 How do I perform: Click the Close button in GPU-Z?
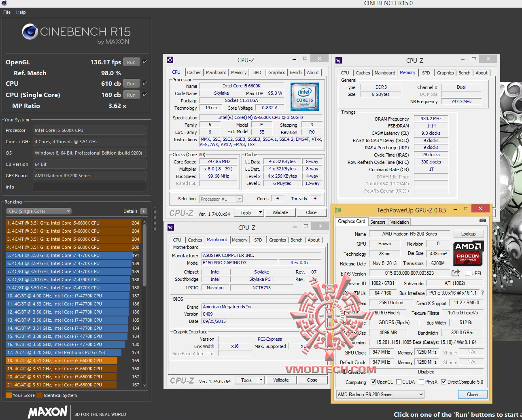[472, 395]
